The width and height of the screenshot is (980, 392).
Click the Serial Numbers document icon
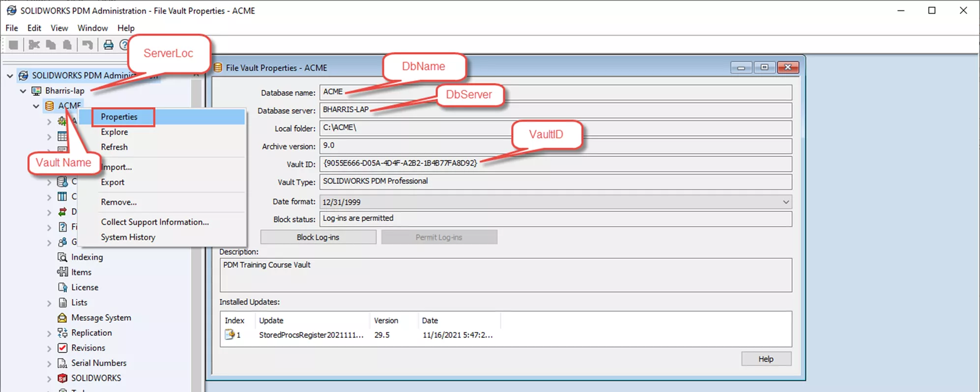(x=62, y=363)
